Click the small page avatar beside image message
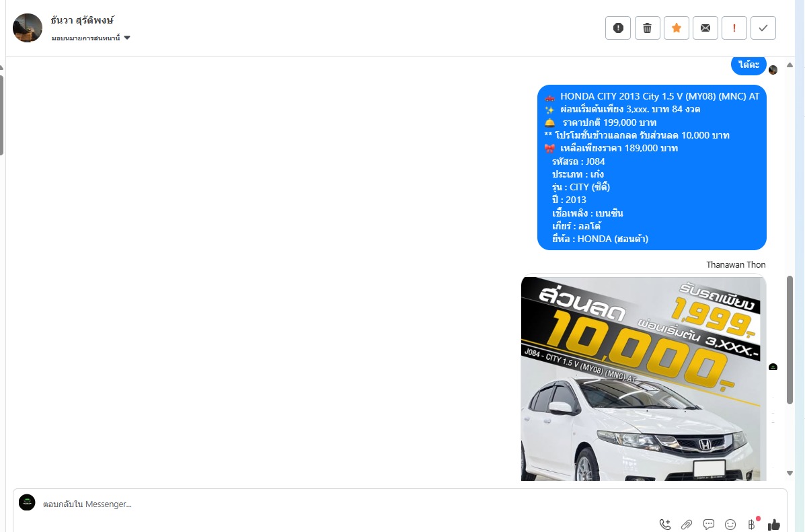 click(773, 367)
